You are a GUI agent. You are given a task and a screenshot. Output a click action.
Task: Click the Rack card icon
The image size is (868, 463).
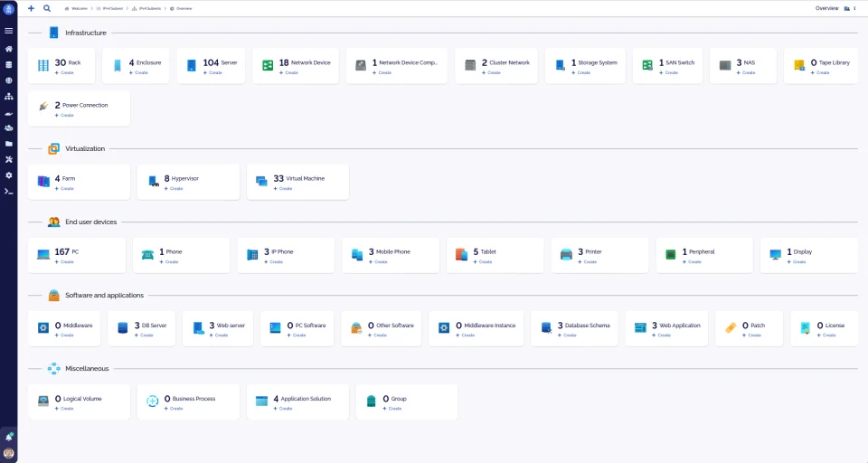pos(43,65)
